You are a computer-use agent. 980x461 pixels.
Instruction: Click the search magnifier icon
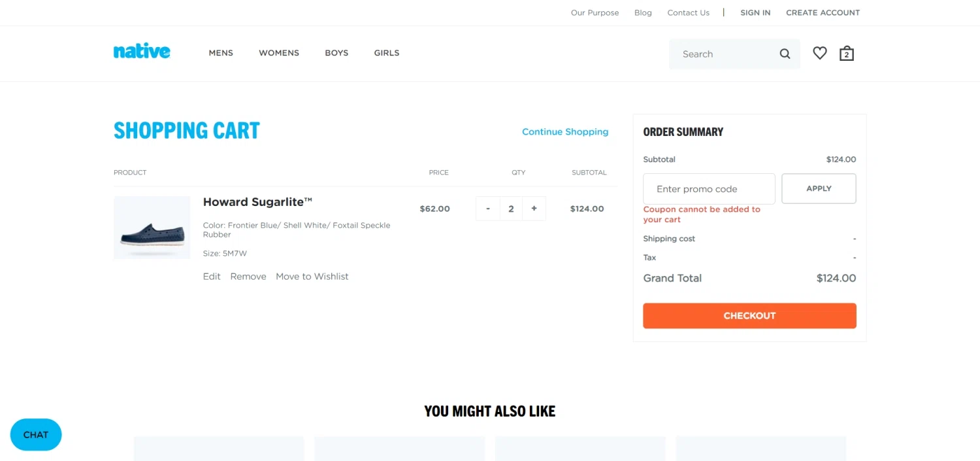(785, 54)
